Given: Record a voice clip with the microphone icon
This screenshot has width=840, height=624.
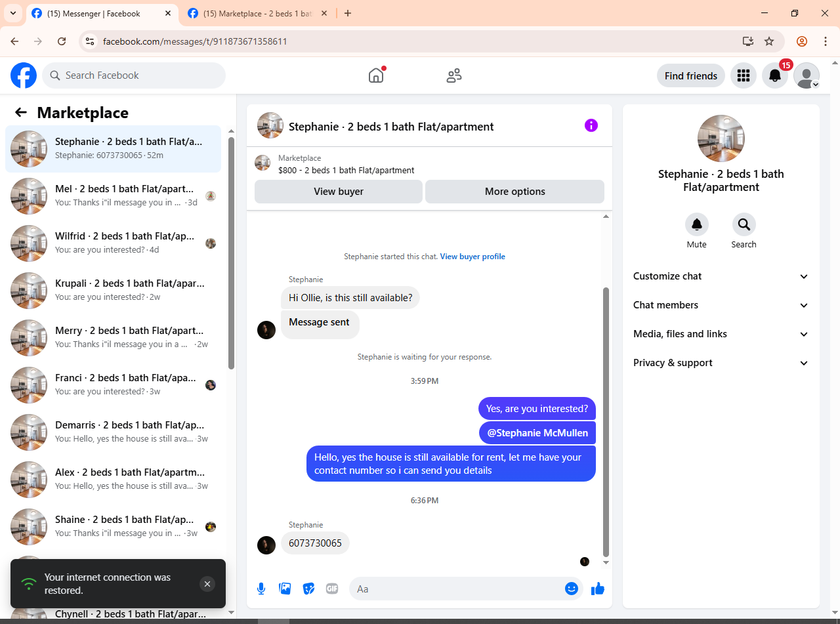Looking at the screenshot, I should pyautogui.click(x=261, y=589).
